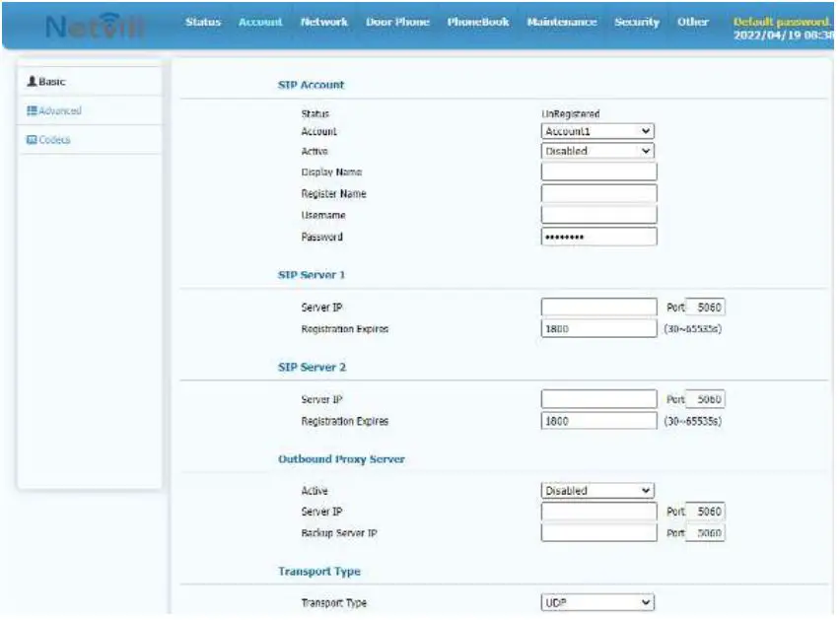Click the SIP Server 2 Port field
This screenshot has height=620, width=840.
click(x=706, y=399)
